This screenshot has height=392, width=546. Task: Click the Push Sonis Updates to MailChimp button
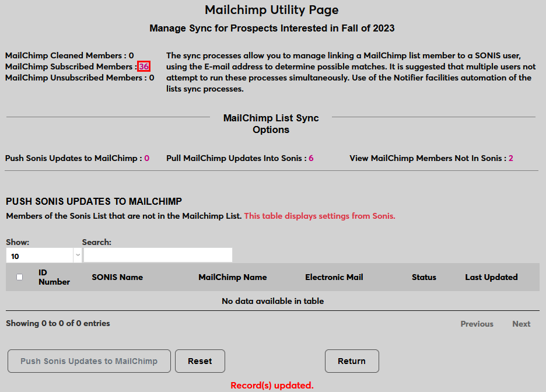pos(89,361)
